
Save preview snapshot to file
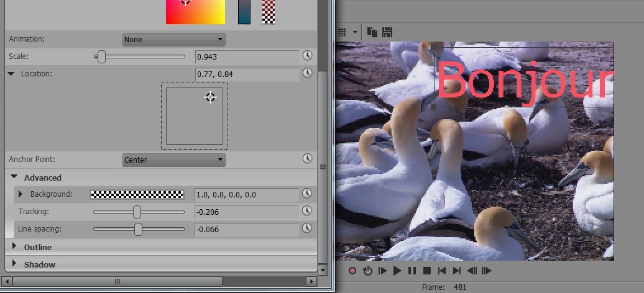[x=387, y=32]
